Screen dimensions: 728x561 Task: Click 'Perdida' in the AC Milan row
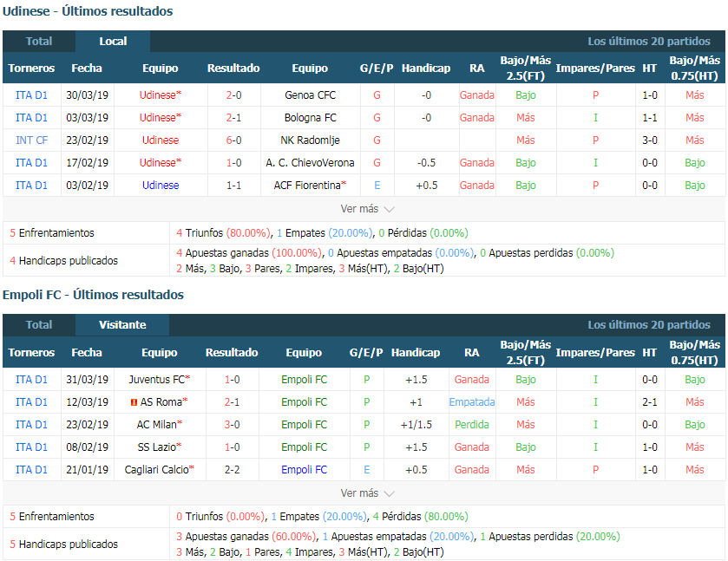(x=472, y=425)
